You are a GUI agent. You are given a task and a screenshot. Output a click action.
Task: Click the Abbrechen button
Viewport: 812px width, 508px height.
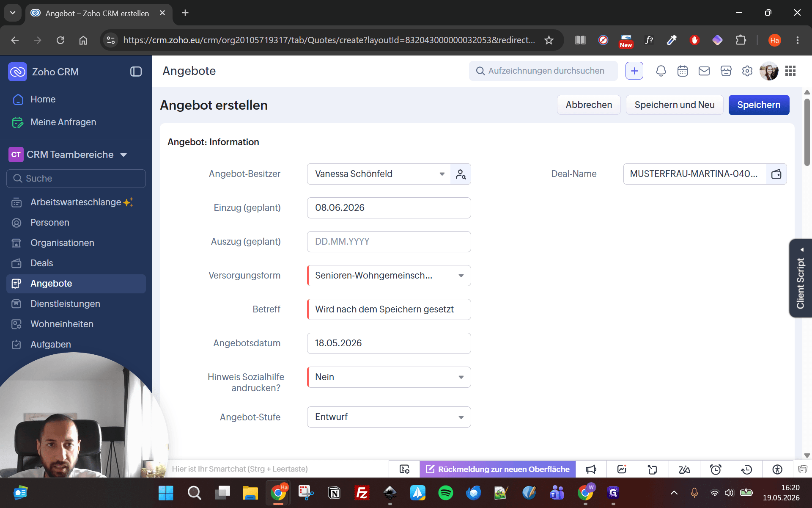[x=589, y=105]
